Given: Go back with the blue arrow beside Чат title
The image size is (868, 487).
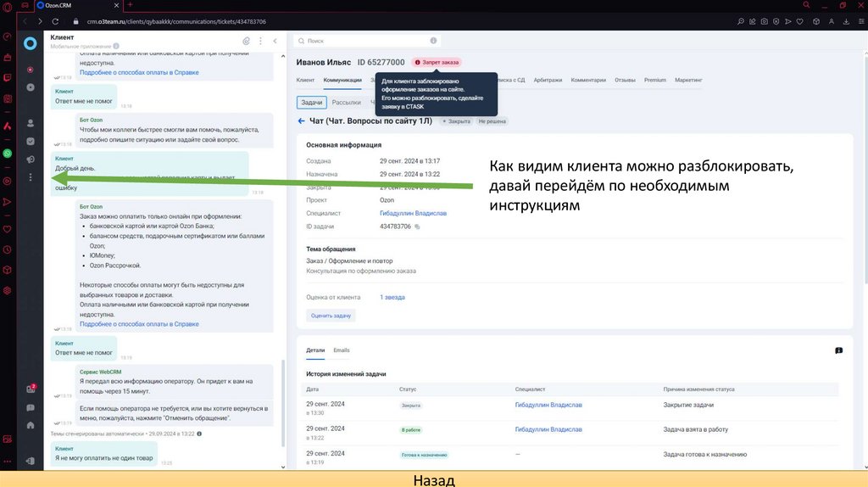Looking at the screenshot, I should point(301,120).
